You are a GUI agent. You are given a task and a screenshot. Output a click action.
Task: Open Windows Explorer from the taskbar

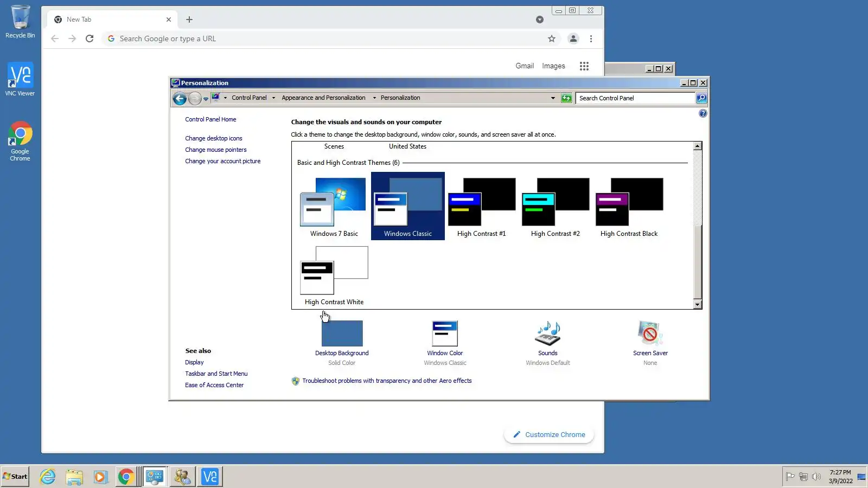click(x=74, y=477)
